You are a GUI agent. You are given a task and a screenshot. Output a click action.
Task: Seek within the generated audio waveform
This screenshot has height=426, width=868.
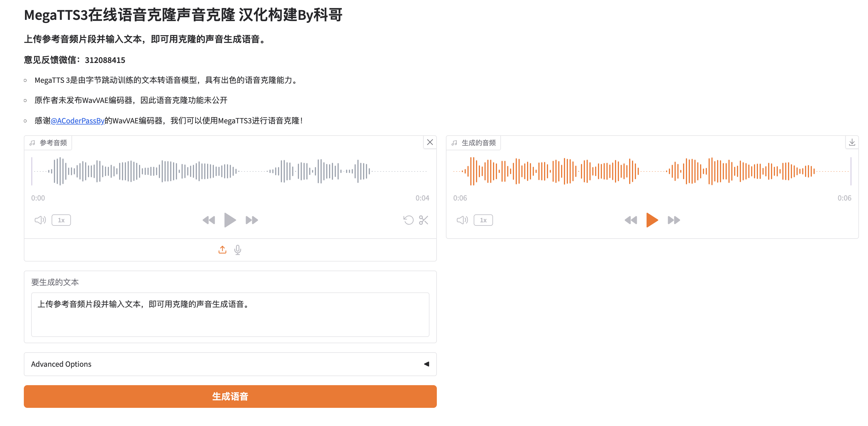pyautogui.click(x=652, y=171)
